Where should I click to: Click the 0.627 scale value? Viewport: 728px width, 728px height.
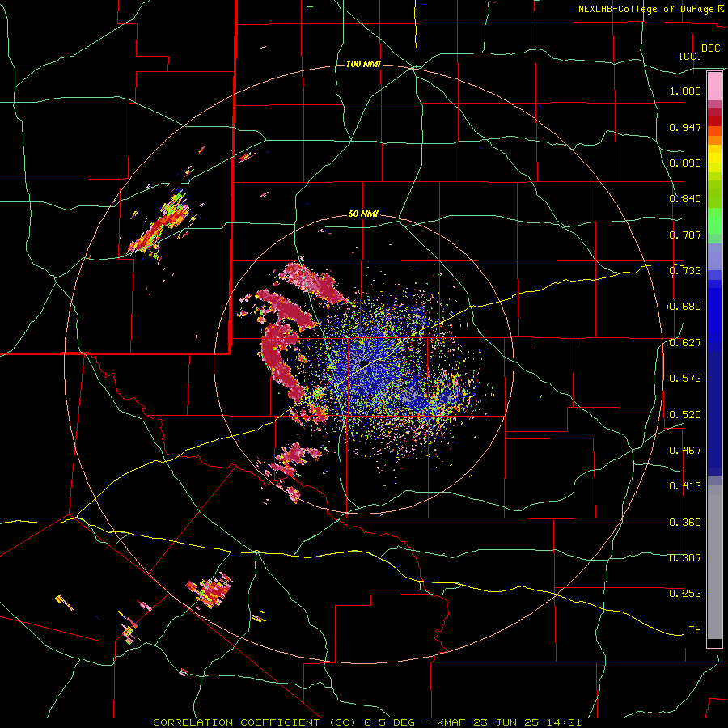tap(685, 343)
